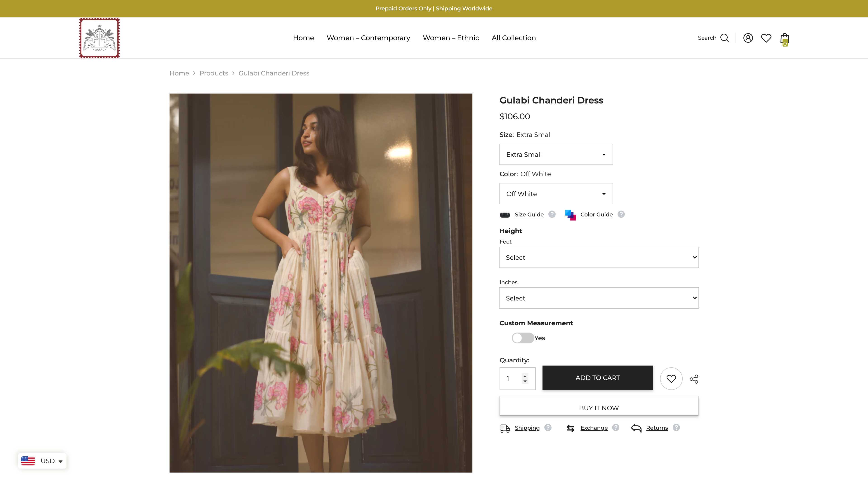The height and width of the screenshot is (488, 868).
Task: Click the Aaral logo
Action: coord(99,38)
